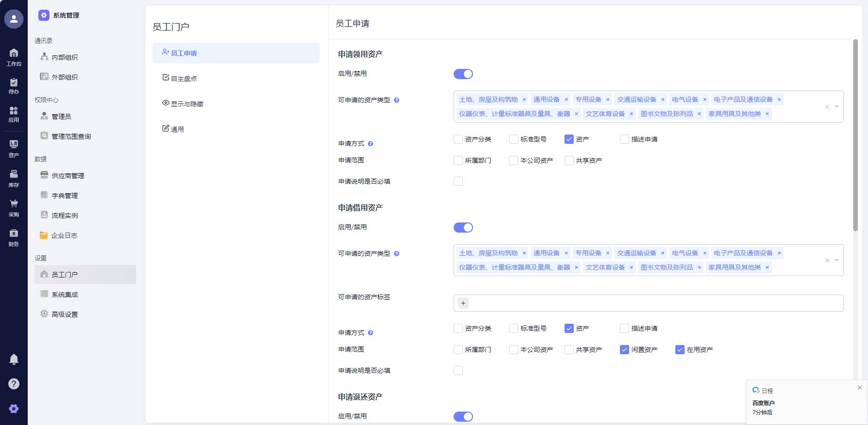
Task: Switch to 通用 tab
Action: (x=236, y=129)
